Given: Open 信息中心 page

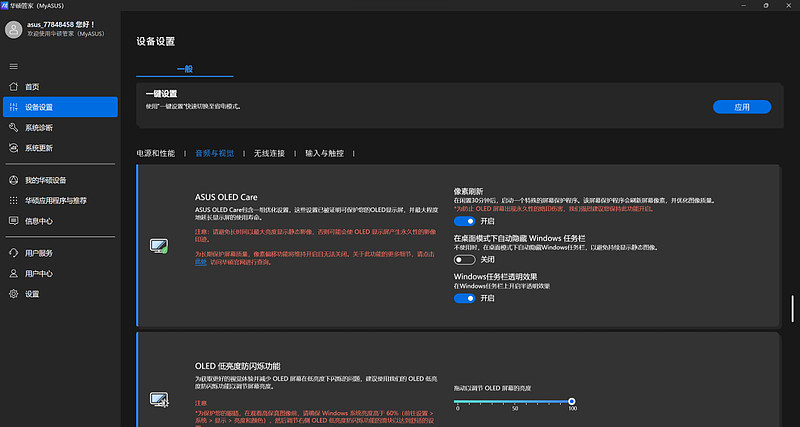Looking at the screenshot, I should point(60,221).
